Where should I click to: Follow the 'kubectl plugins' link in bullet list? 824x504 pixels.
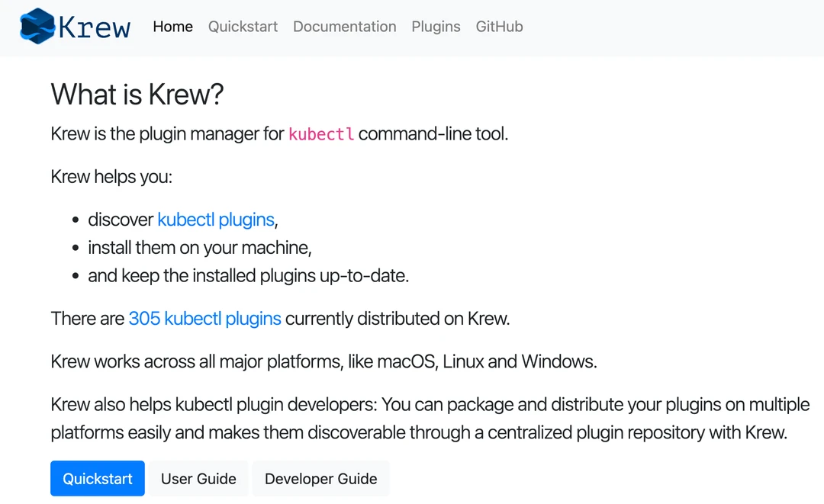(215, 220)
